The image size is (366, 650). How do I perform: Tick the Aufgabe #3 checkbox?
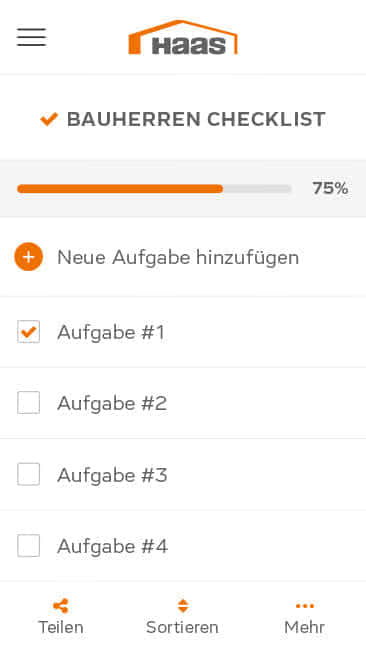(29, 474)
